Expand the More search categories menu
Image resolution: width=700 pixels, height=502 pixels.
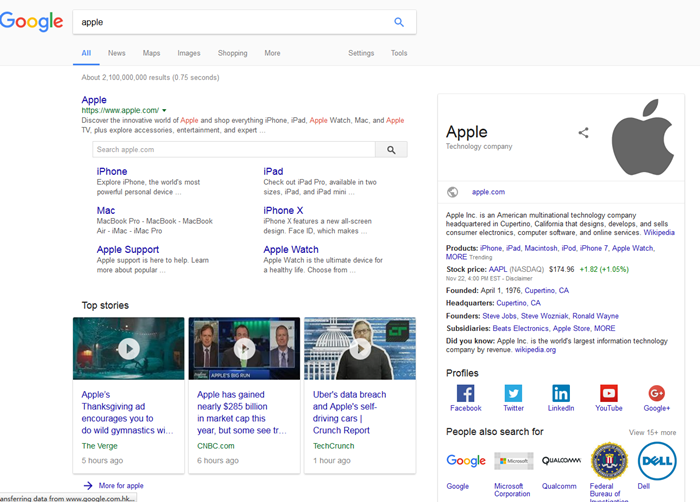coord(272,53)
